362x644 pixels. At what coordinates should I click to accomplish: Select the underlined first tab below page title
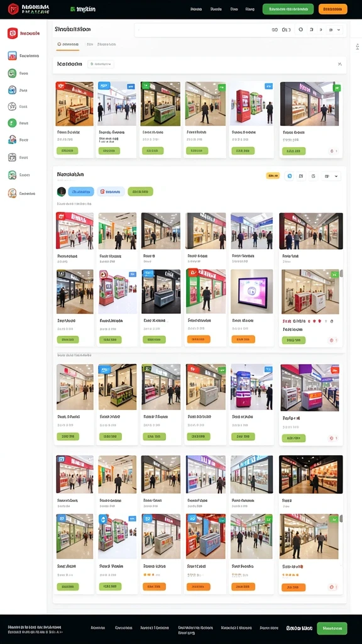click(x=68, y=45)
